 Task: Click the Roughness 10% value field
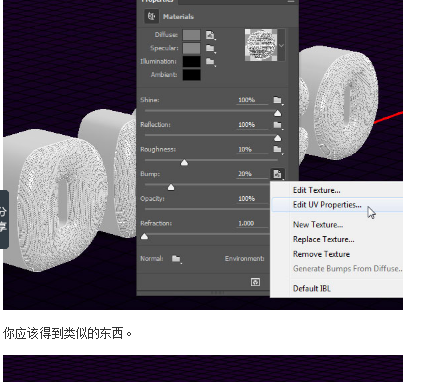[252, 149]
